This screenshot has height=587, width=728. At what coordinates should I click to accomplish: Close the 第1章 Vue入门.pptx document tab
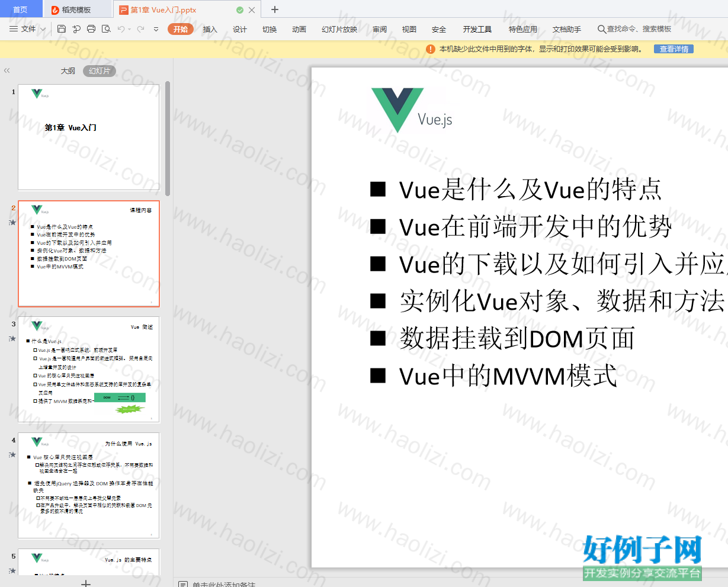point(252,10)
